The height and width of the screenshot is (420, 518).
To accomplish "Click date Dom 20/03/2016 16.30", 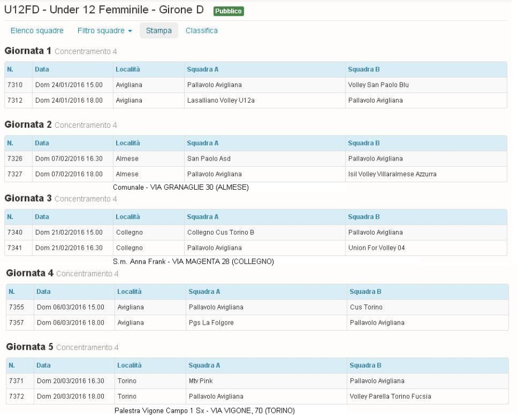I will 71,381.
